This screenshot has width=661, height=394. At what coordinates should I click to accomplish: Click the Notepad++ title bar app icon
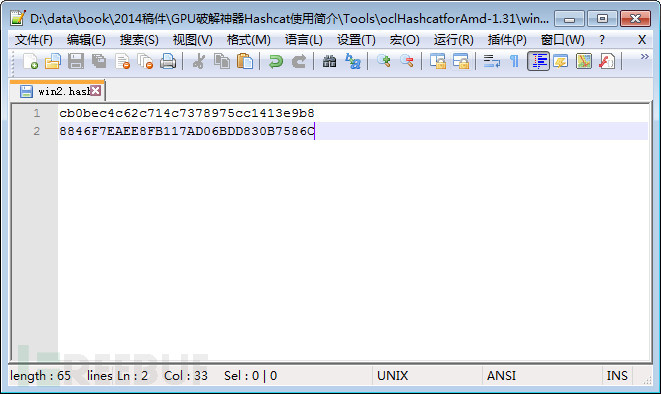point(17,18)
